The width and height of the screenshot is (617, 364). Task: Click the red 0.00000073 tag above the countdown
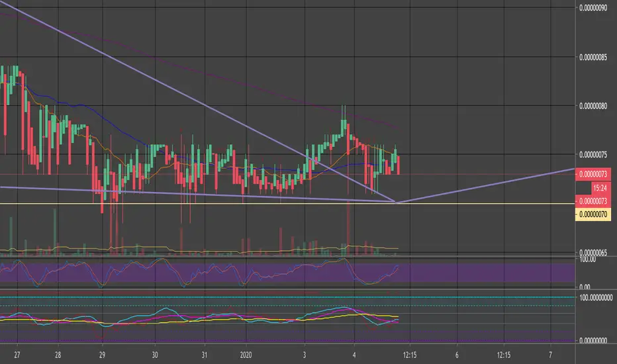pos(593,174)
